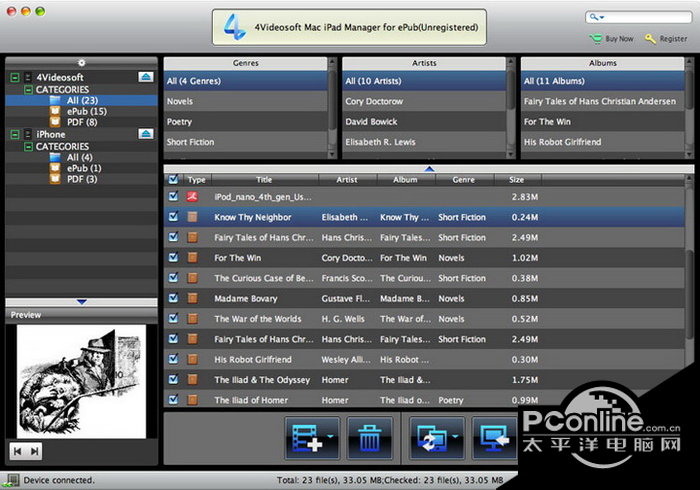Click the Buy Now link
700x490 pixels.
(x=619, y=39)
